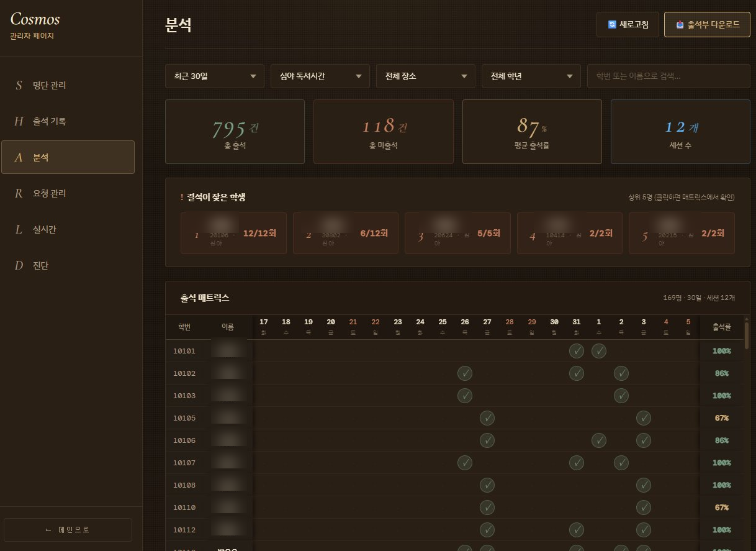
Task: Open the 전체 학년 grade dropdown
Action: [531, 76]
